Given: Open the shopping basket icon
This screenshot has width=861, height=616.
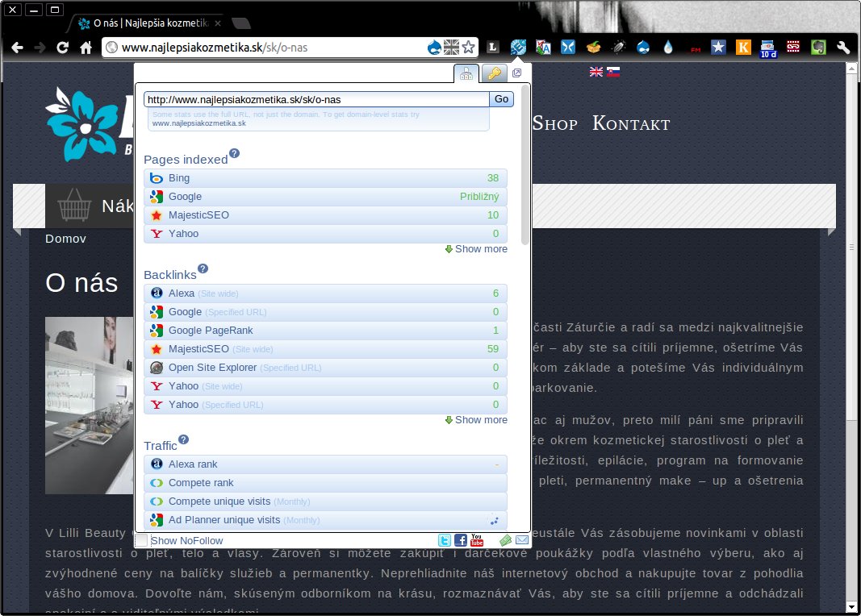Looking at the screenshot, I should point(74,205).
